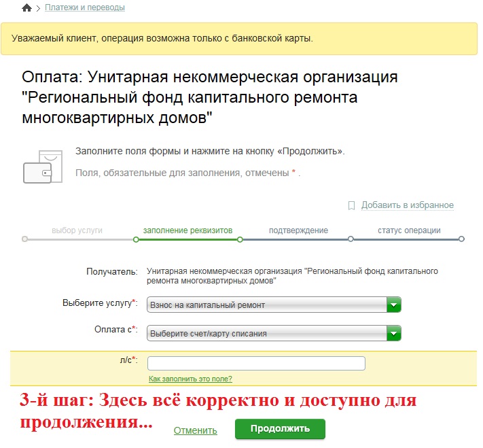Click green arrow on Оплата с dropdown
483x448 pixels.
394,333
